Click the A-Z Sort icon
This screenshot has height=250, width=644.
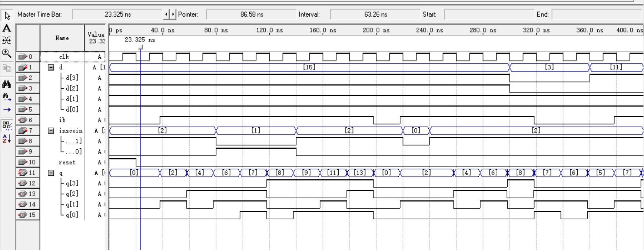[7, 139]
